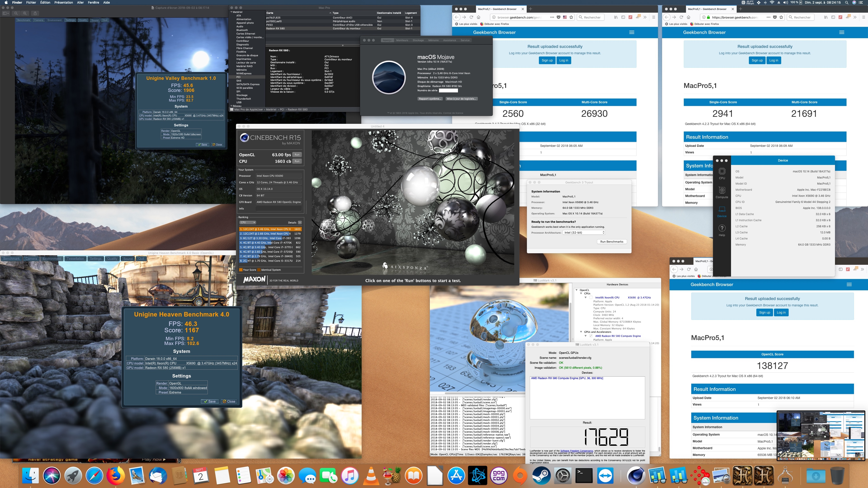
Task: Open the Présentation menu in menu bar
Action: click(x=63, y=2)
